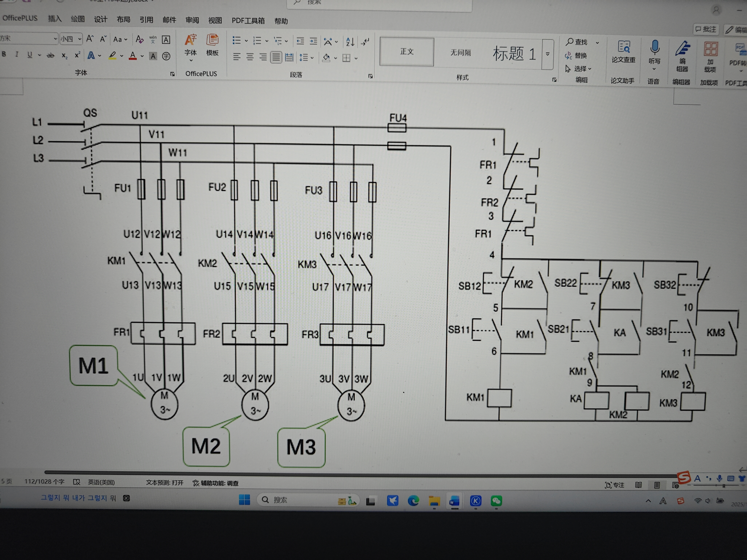The image size is (747, 560).
Task: Open the OfficePLUS 模板 templates icon
Action: pos(212,45)
